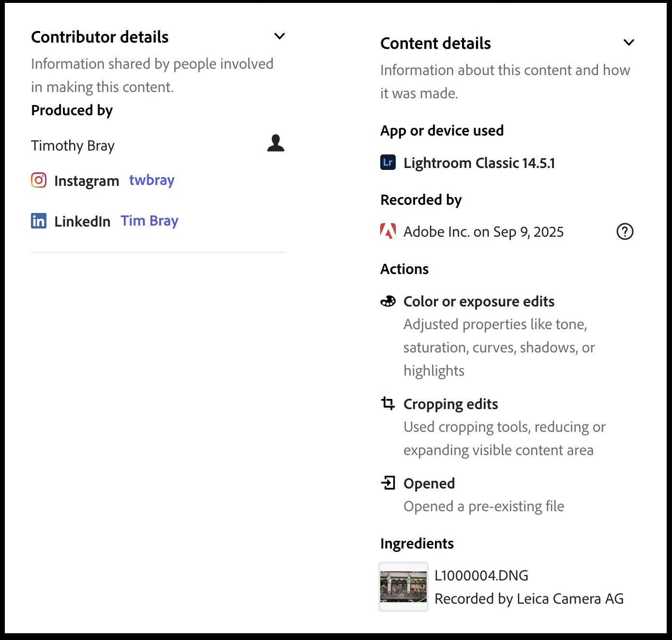
Task: Click the Adobe logo icon
Action: coord(388,231)
